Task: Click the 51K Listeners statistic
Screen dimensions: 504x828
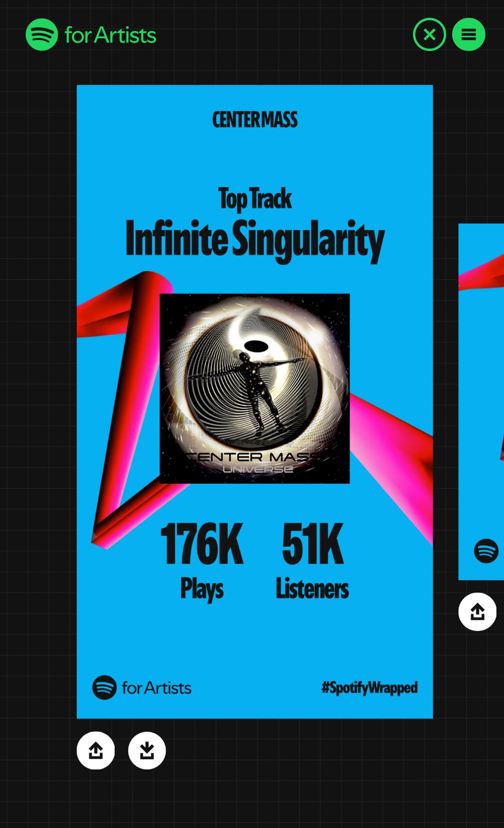Action: click(x=312, y=561)
